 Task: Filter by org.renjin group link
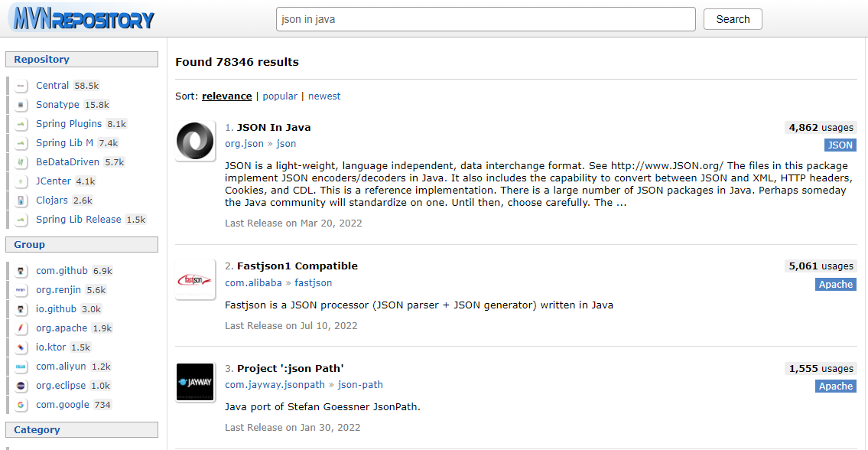tap(59, 290)
